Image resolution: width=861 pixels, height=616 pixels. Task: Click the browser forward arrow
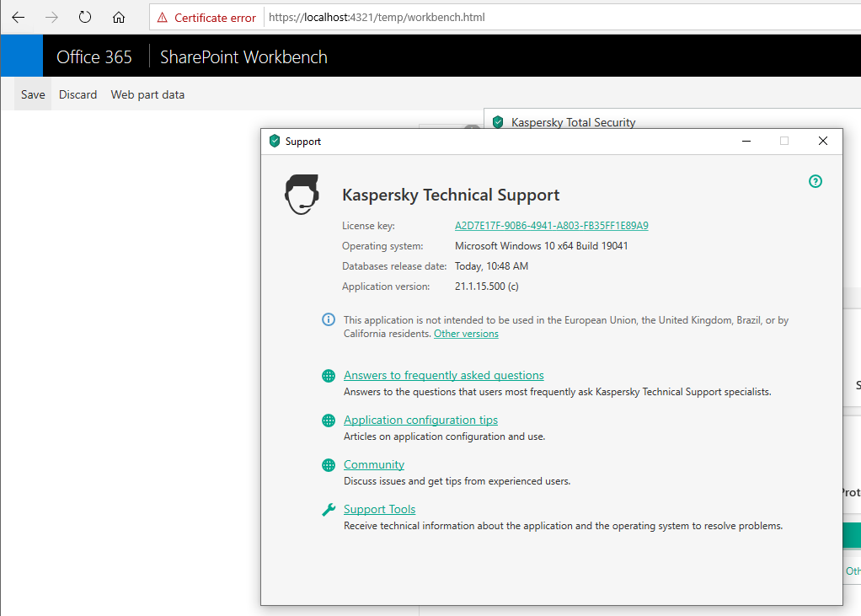(x=51, y=18)
